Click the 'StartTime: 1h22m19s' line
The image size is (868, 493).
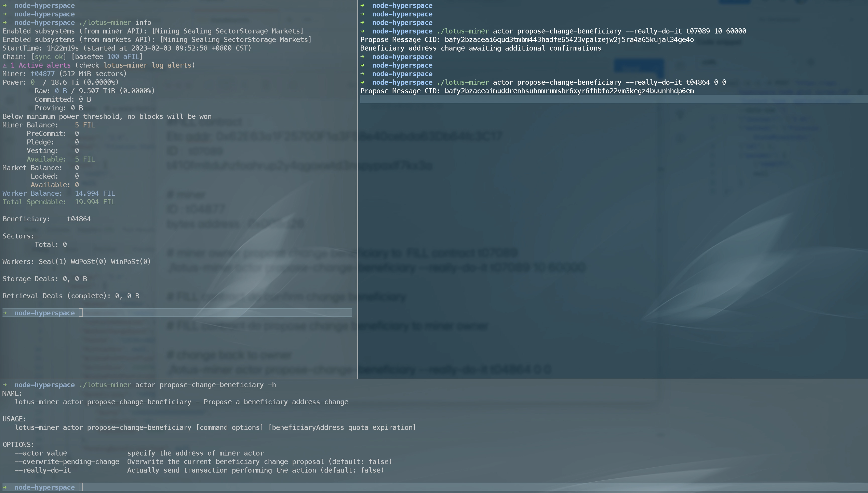127,48
